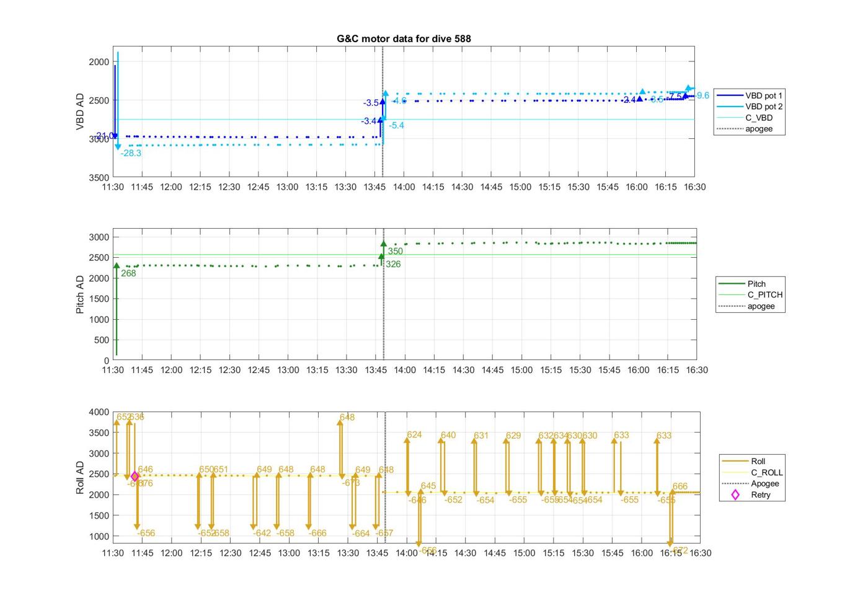Click the 350 label on pitch plot
Image resolution: width=868 pixels, height=611 pixels.
coord(395,251)
